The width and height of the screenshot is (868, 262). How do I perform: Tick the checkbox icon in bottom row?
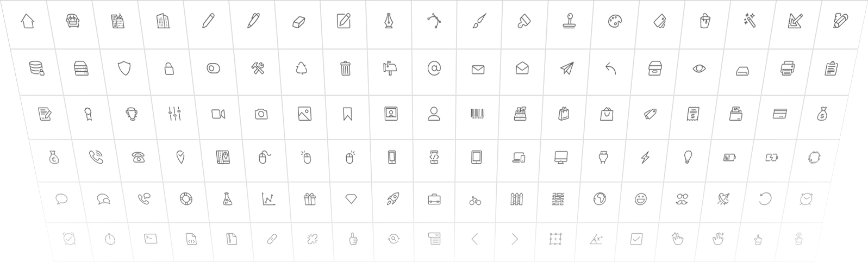coord(636,238)
